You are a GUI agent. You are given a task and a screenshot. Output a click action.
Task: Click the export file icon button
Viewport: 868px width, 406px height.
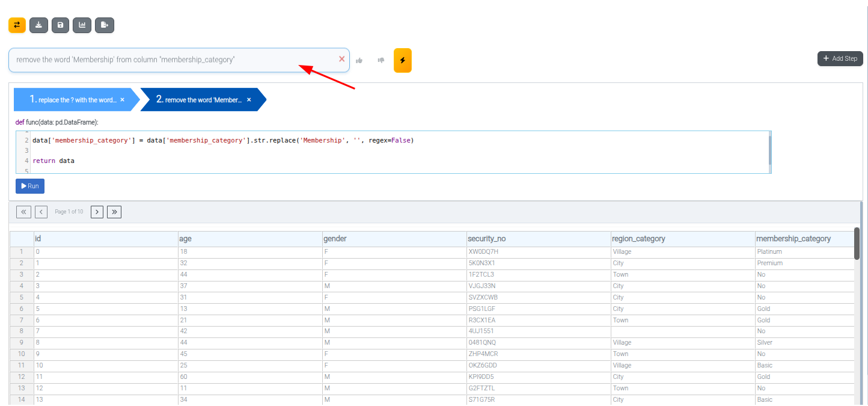tap(104, 25)
